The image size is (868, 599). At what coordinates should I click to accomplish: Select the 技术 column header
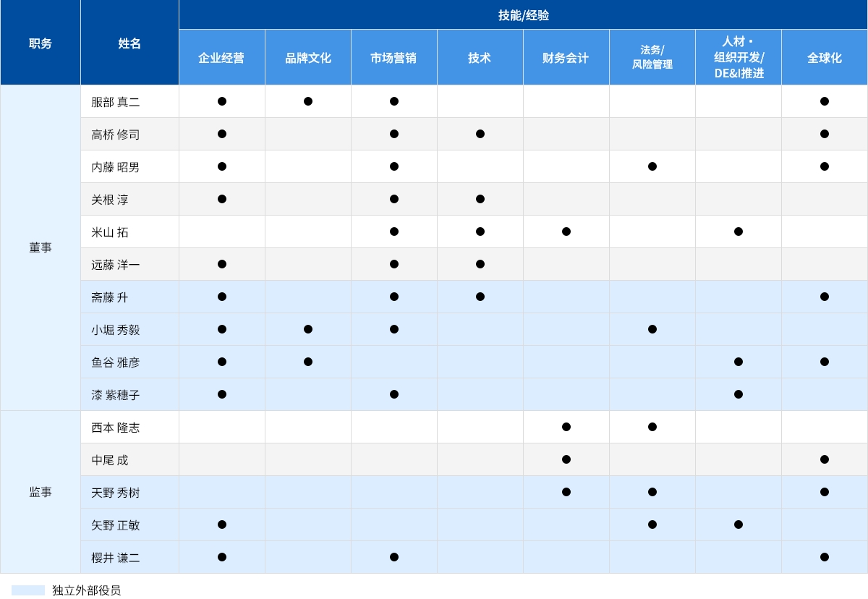pos(480,58)
